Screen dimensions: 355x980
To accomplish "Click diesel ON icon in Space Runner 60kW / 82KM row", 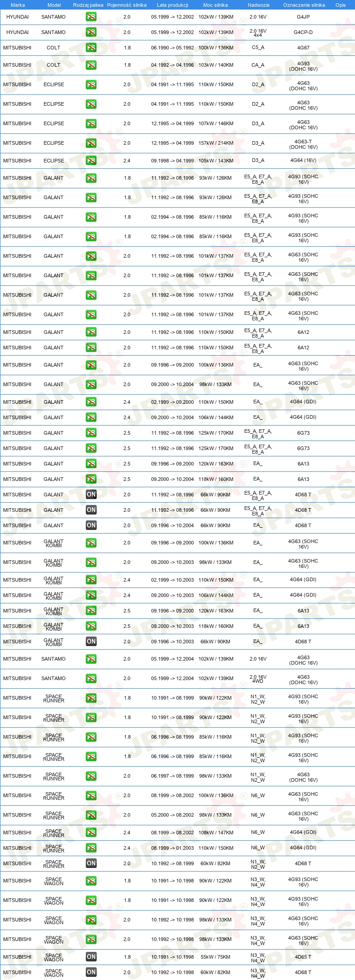I will click(91, 863).
